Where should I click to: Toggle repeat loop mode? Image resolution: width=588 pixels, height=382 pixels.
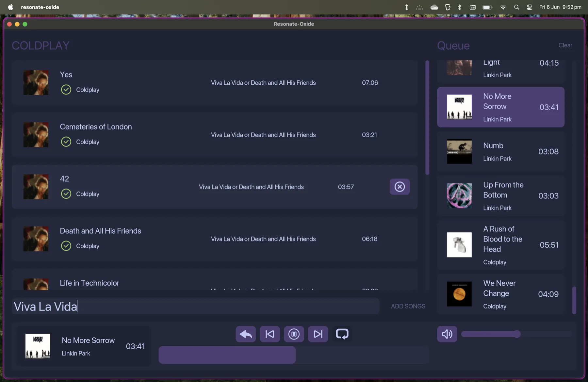(x=342, y=334)
